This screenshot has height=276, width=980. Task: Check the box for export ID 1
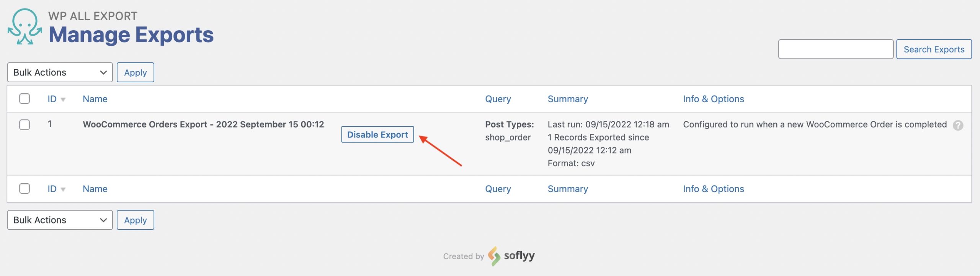[24, 125]
